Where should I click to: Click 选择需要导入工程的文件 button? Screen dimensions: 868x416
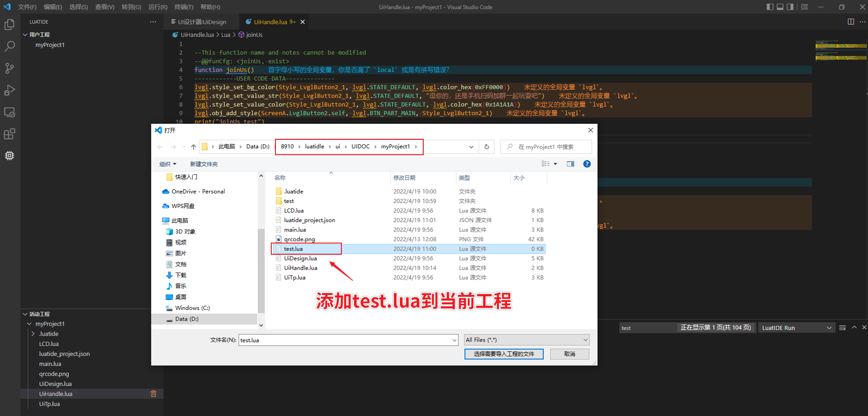point(504,354)
